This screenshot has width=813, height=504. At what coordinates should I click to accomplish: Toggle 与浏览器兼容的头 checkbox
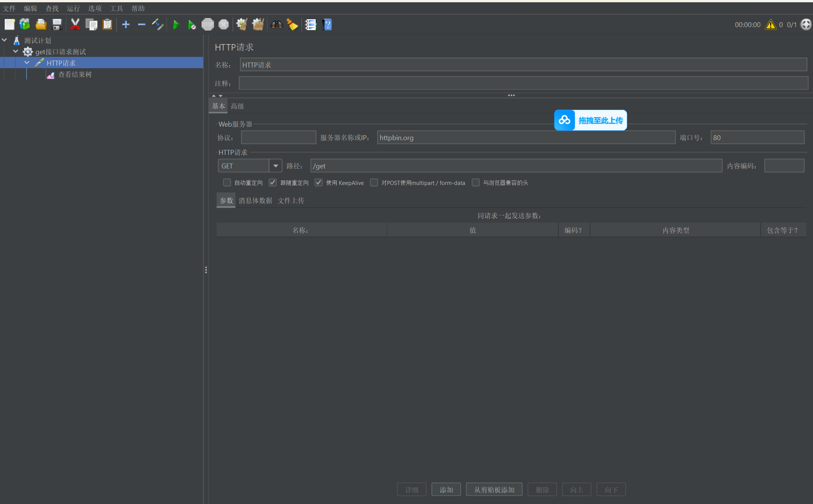[476, 183]
